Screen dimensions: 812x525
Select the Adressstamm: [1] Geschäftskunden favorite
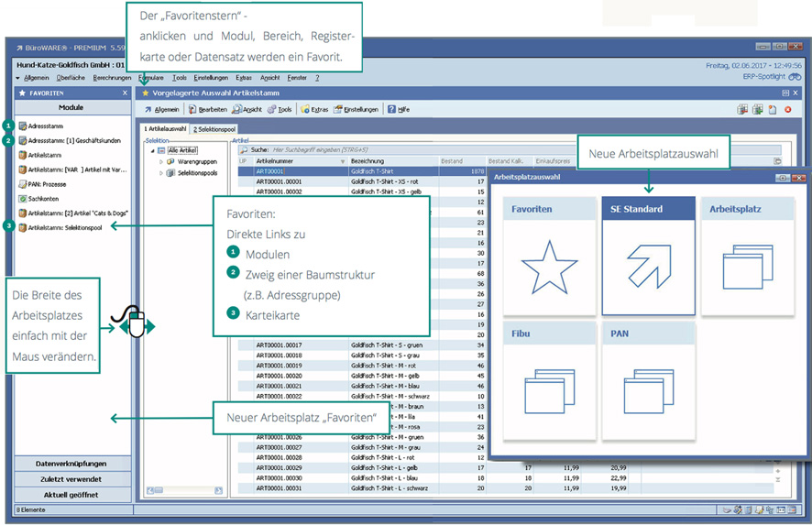tap(73, 140)
